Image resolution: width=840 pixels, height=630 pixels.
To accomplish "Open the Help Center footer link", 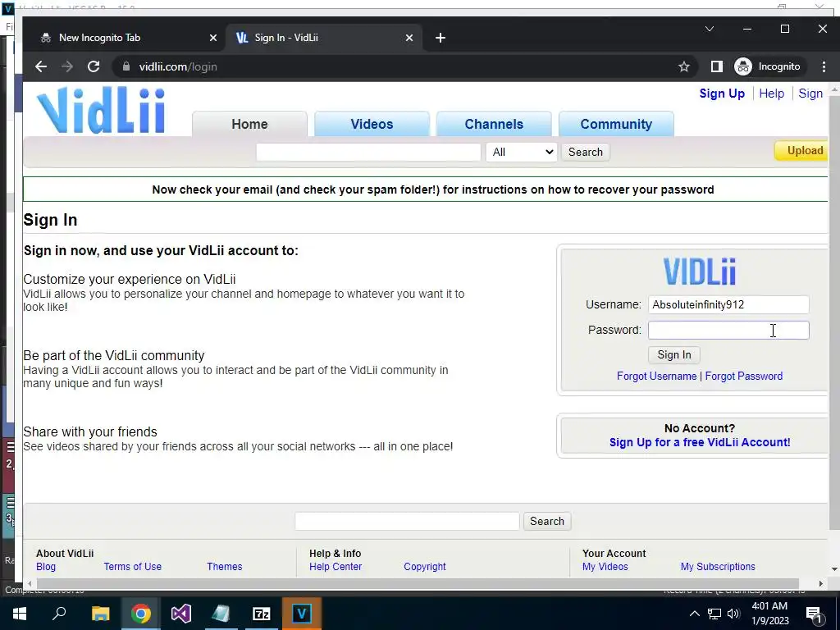I will click(x=336, y=567).
